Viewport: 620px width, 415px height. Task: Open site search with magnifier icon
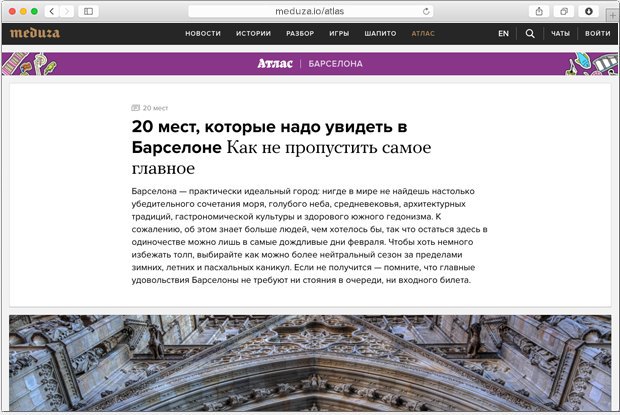530,34
